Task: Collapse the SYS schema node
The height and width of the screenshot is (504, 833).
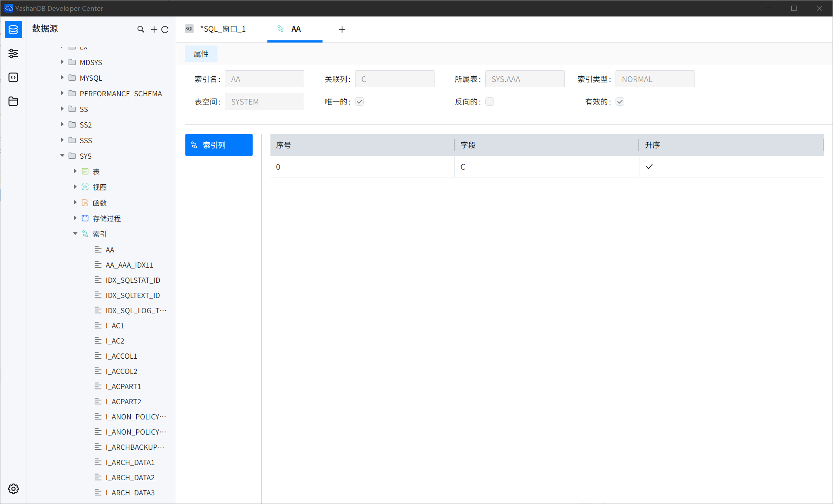Action: pos(63,156)
